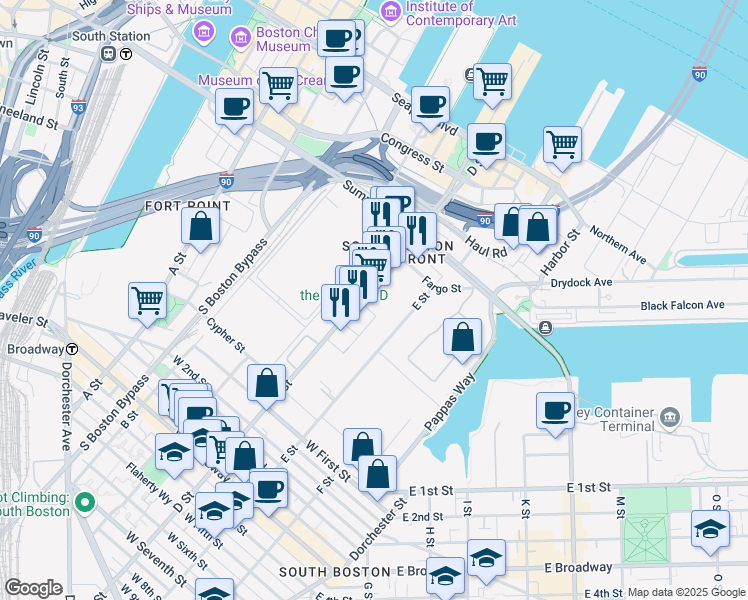Select the shopping cart marker near Cypher St
748x600 pixels.
148,299
